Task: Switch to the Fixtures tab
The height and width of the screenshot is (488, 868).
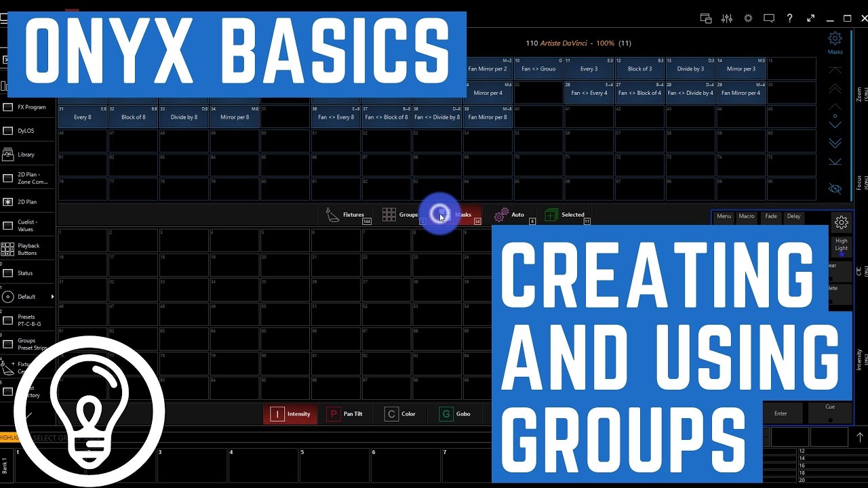Action: [x=349, y=215]
